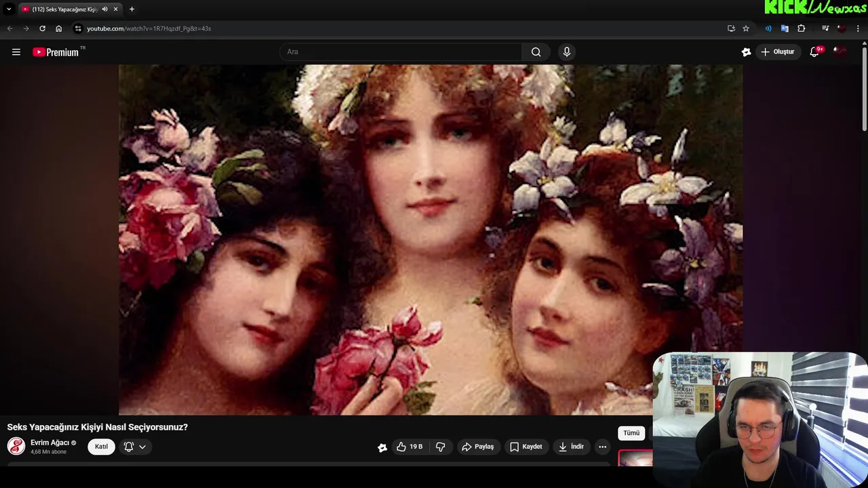Open Evrim Ağacı channel avatar
The height and width of the screenshot is (488, 868).
click(x=16, y=446)
